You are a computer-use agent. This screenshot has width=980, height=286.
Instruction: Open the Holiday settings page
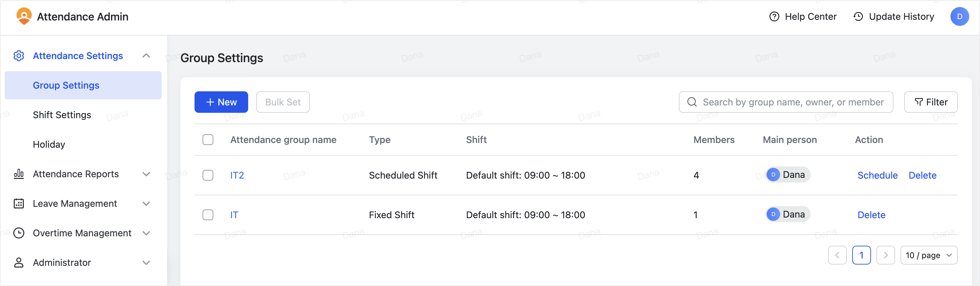tap(49, 144)
